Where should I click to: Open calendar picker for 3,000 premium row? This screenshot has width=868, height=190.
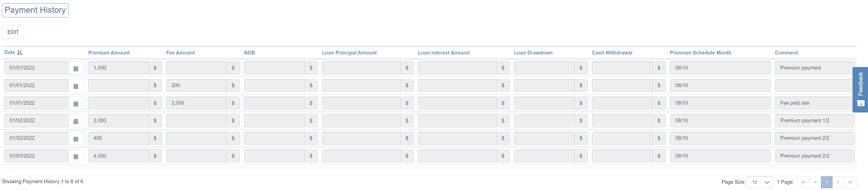pos(76,121)
